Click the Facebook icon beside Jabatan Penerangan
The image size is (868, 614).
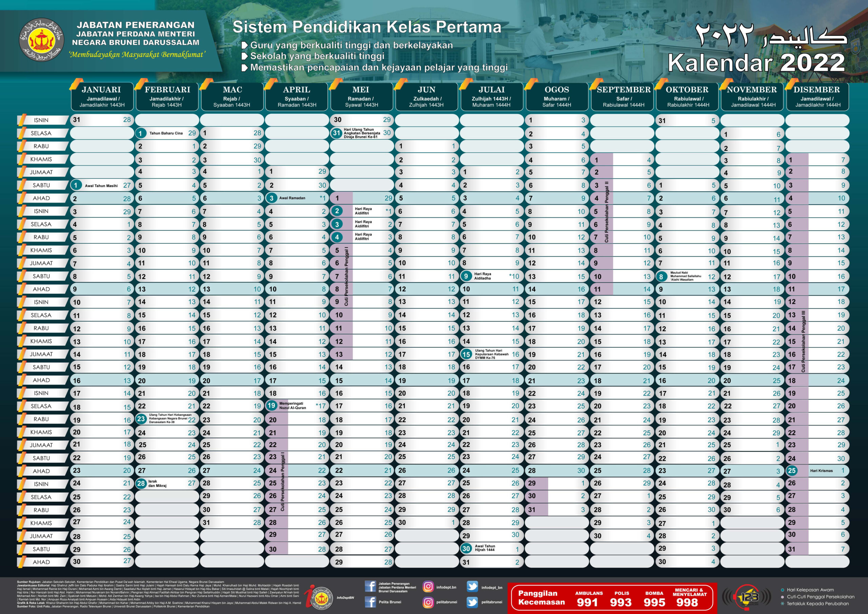click(x=371, y=587)
